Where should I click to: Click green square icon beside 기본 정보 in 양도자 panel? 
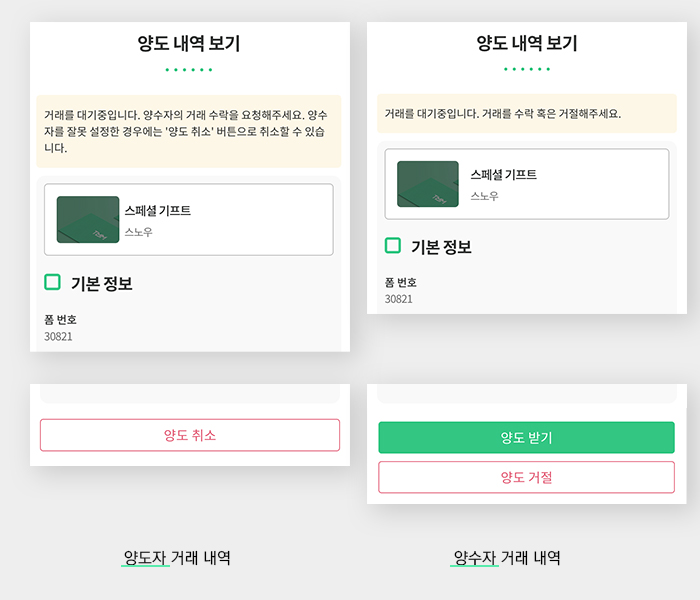point(52,282)
